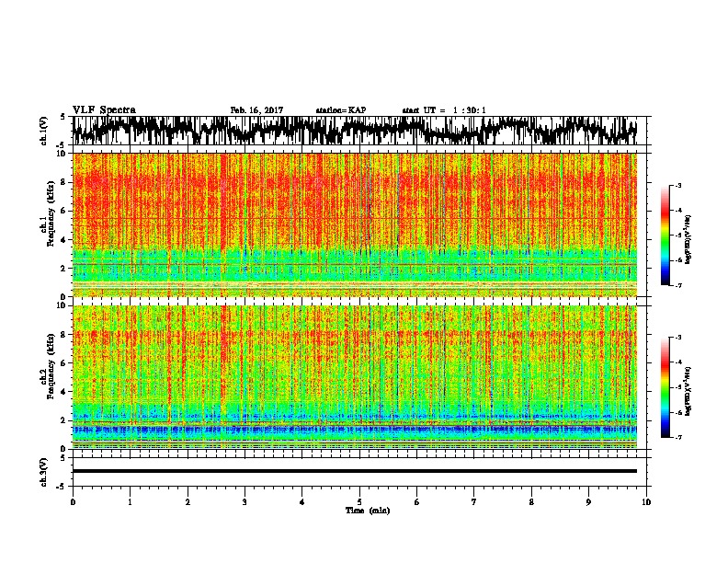Viewport: 728px width, 563px height.
Task: Click the ch.2 spectrogram panel
Action: point(355,377)
